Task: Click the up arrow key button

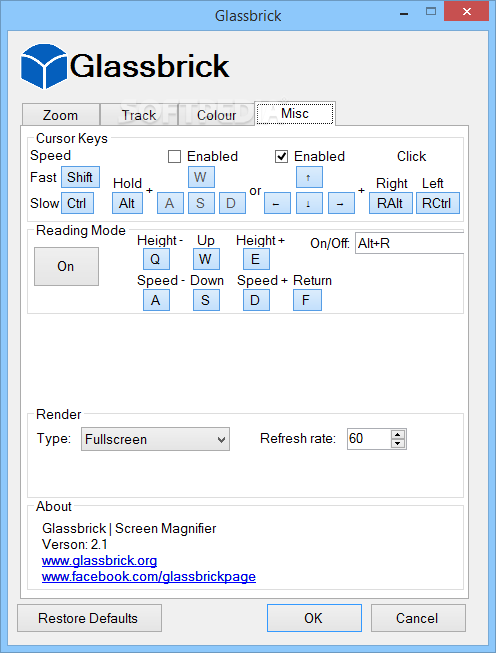Action: (309, 177)
